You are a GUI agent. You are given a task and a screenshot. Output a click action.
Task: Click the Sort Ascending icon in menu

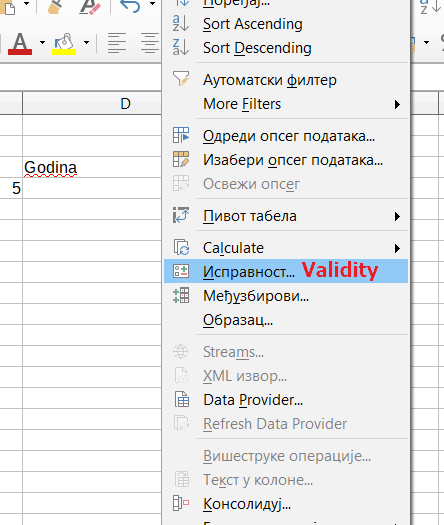coord(181,24)
